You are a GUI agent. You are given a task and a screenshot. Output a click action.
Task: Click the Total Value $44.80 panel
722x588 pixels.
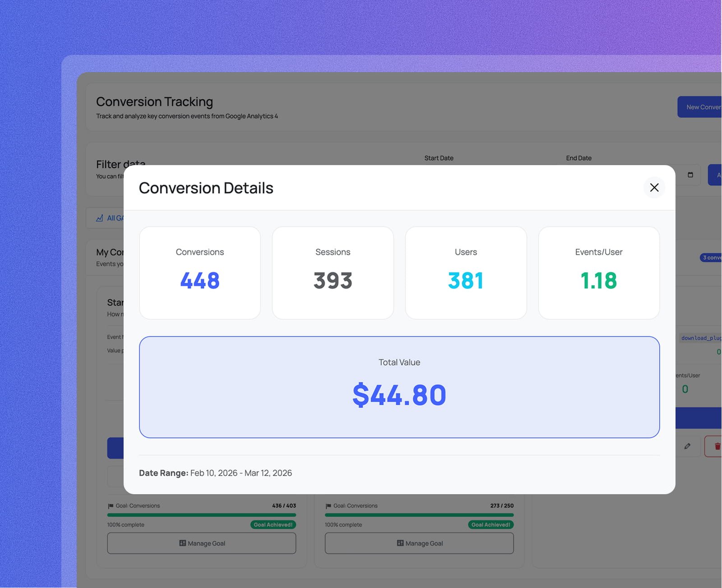click(x=399, y=387)
